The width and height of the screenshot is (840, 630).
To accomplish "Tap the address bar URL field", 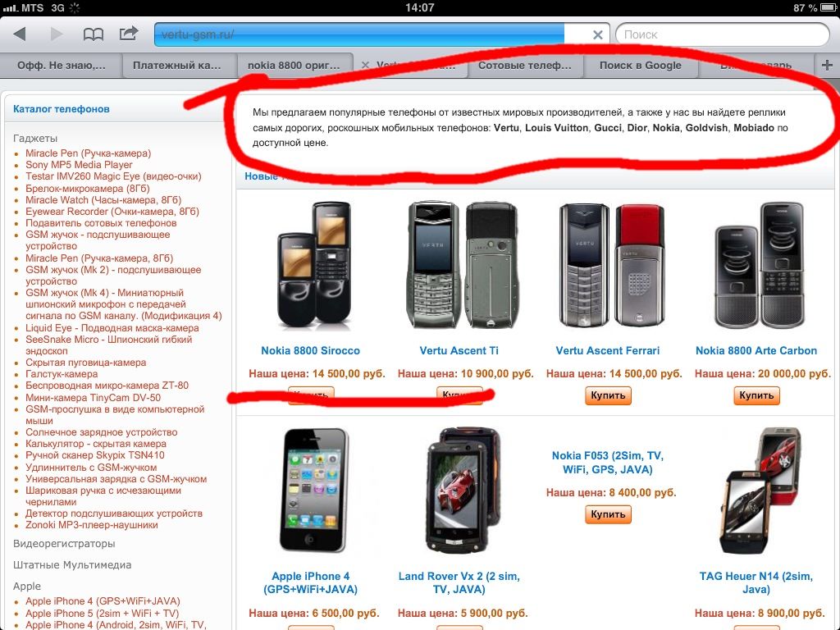I will click(381, 34).
